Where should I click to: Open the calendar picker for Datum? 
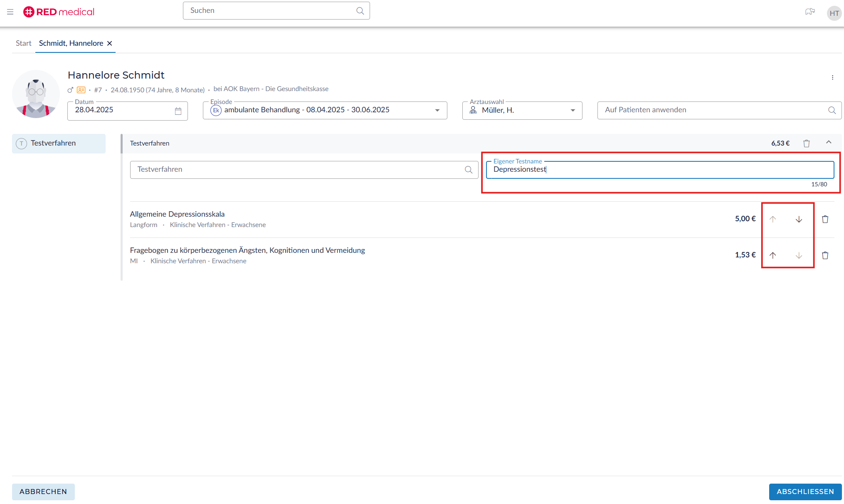click(178, 111)
